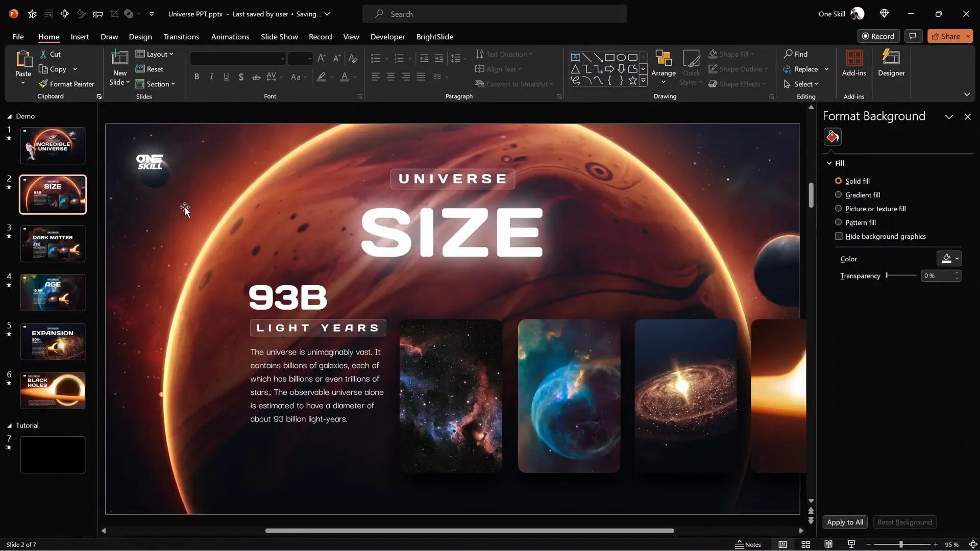Toggle bold formatting
Screen dimensions: 980x551
click(197, 77)
